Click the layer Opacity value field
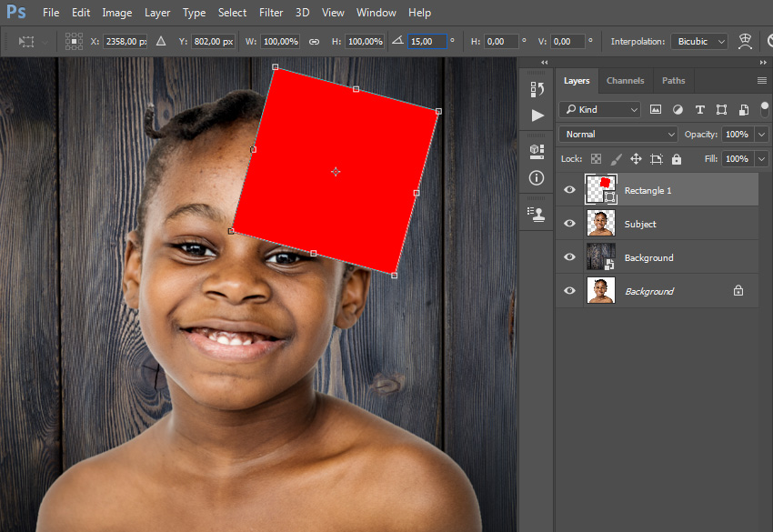This screenshot has height=532, width=773. coord(737,134)
